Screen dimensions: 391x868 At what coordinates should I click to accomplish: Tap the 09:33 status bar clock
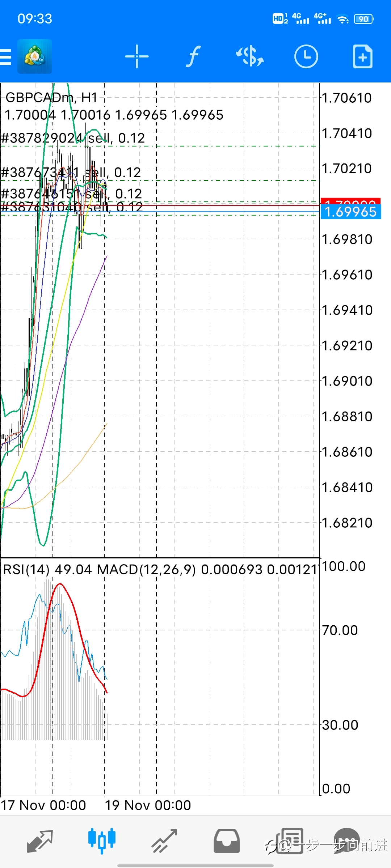(x=35, y=19)
